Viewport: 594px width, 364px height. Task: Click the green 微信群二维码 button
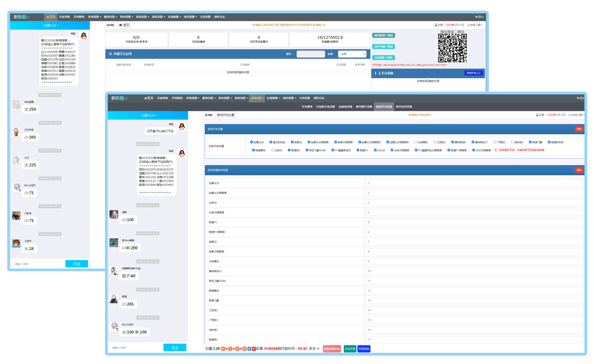click(384, 35)
